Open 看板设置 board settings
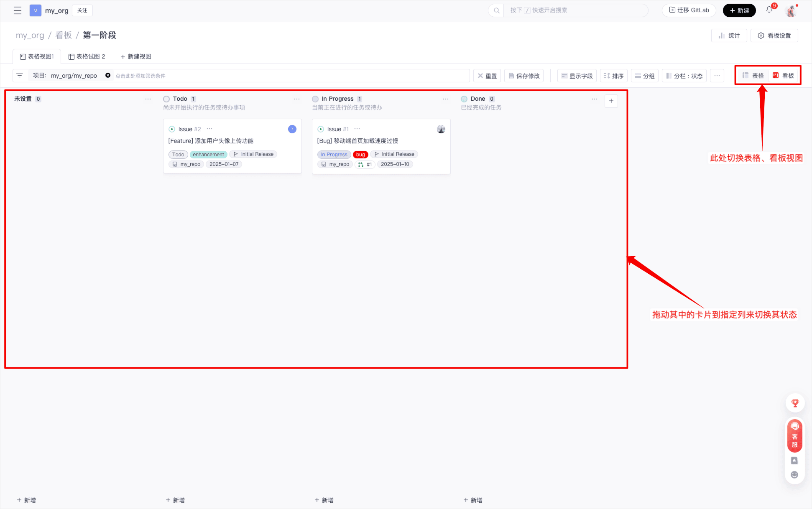Viewport: 812px width, 509px height. coord(774,36)
